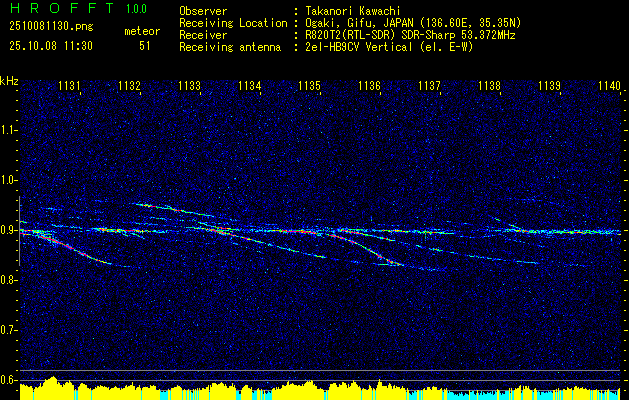The height and width of the screenshot is (400, 629).
Task: Click the Receiving antenna label
Action: coord(230,47)
